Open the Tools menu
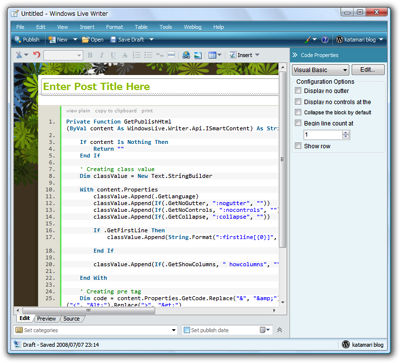Viewport: 400px width, 363px height. 166,27
